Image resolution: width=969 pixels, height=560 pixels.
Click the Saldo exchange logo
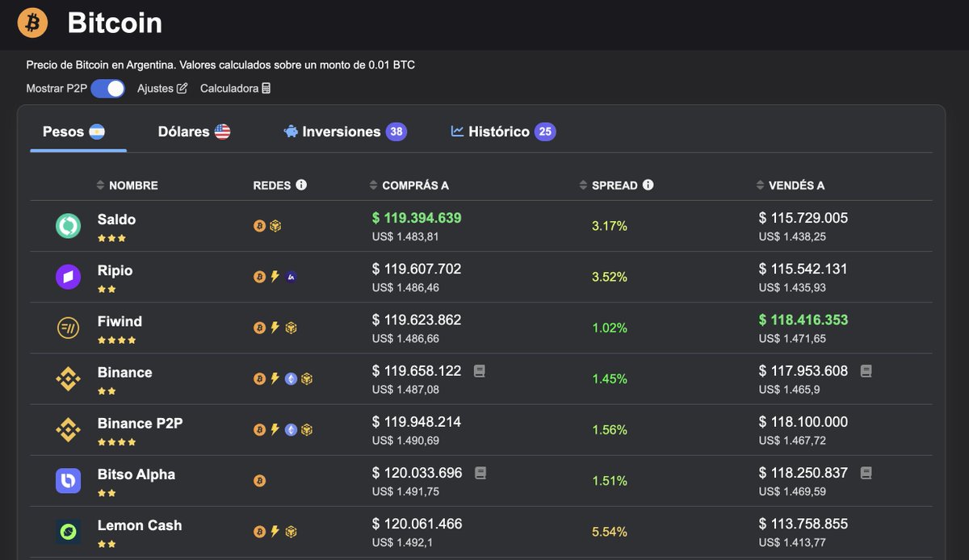coord(68,226)
